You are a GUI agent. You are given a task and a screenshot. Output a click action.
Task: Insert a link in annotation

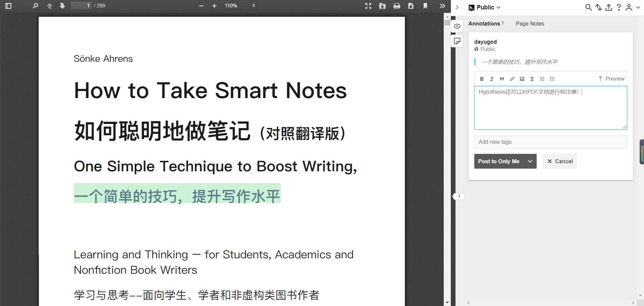coord(512,79)
